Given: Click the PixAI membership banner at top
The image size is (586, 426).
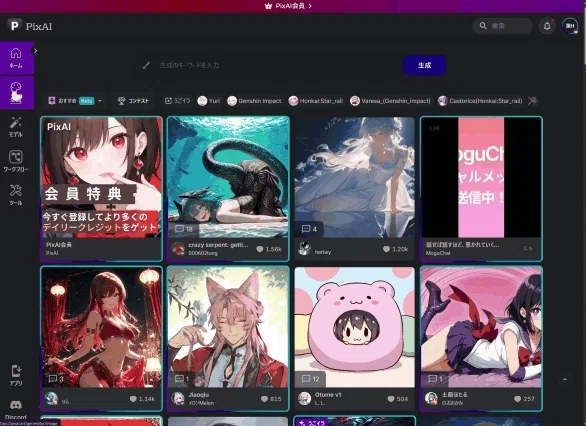Looking at the screenshot, I should (288, 6).
